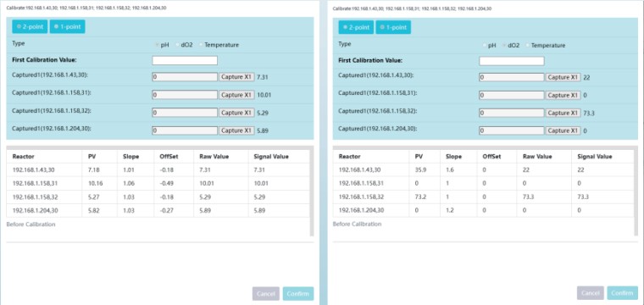644x305 pixels.
Task: Select reactor row 192.168.1.158,32 in left table
Action: coord(158,197)
